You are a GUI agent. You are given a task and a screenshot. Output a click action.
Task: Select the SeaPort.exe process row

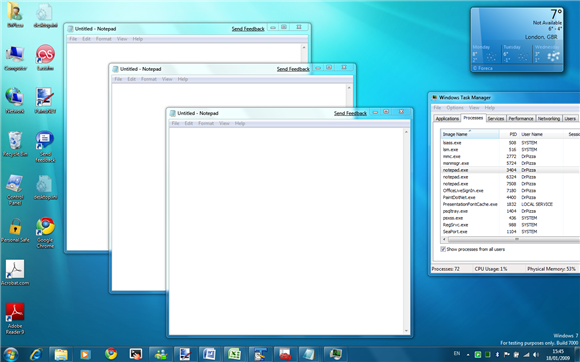(x=510, y=231)
